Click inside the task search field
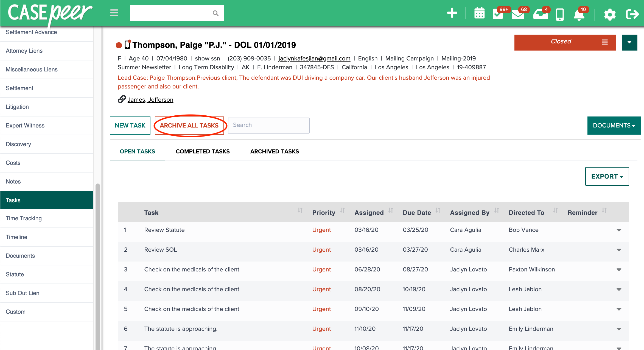The width and height of the screenshot is (644, 350). pyautogui.click(x=268, y=125)
